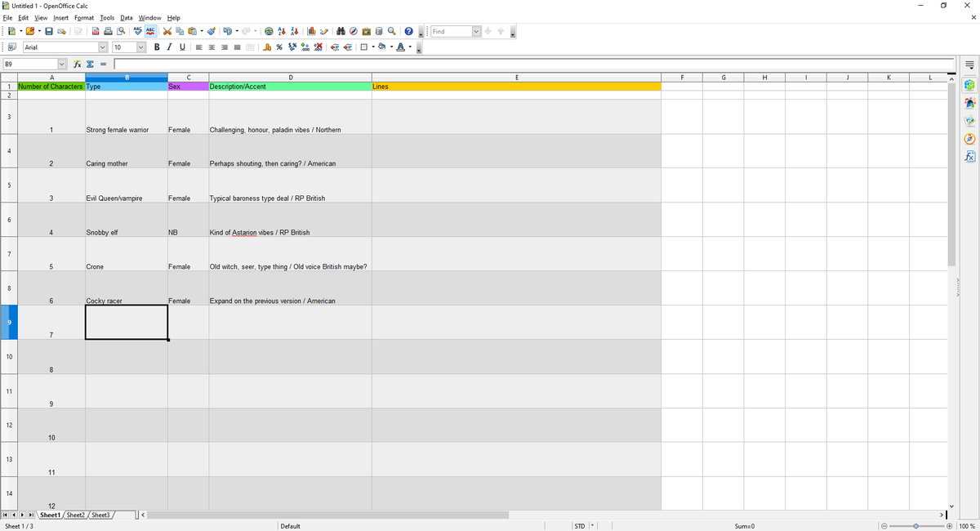Open the Borders dropdown arrow
Image resolution: width=980 pixels, height=531 pixels.
pyautogui.click(x=374, y=47)
